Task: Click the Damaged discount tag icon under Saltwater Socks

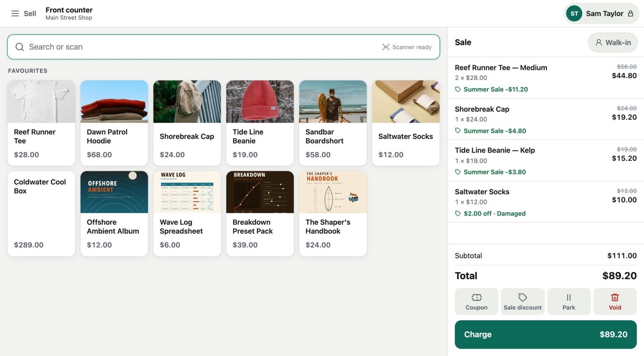Action: [458, 214]
